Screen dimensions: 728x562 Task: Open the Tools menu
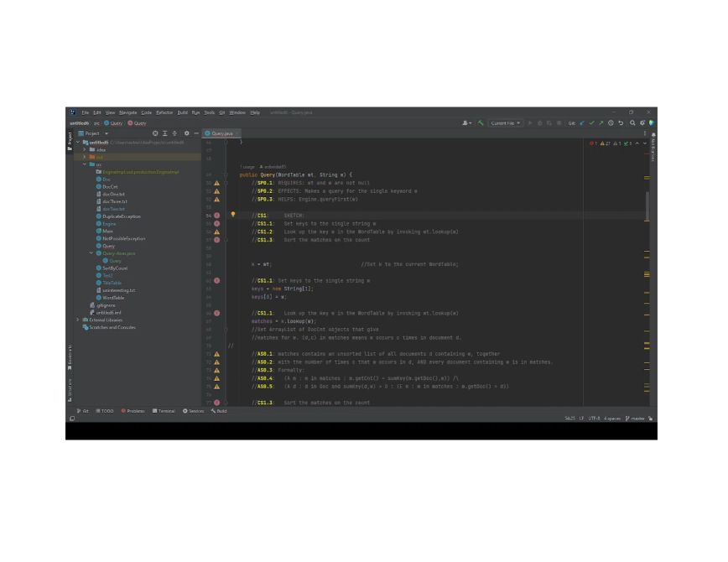(210, 112)
